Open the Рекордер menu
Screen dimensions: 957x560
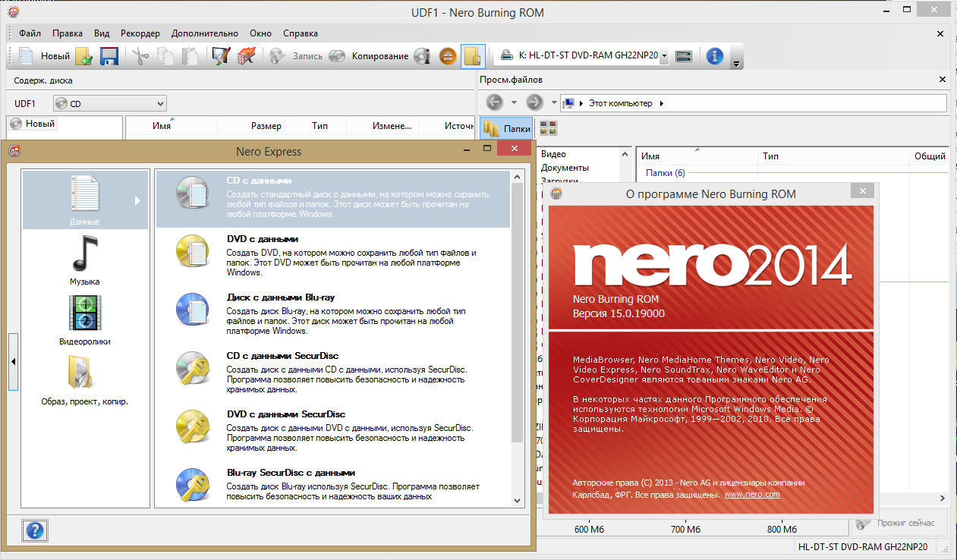[x=140, y=33]
